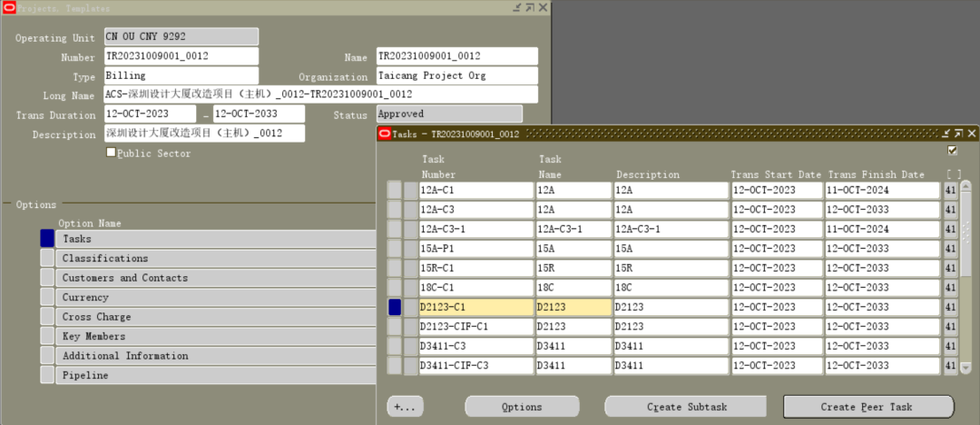Select task number 12A-C3 cell

tap(476, 209)
